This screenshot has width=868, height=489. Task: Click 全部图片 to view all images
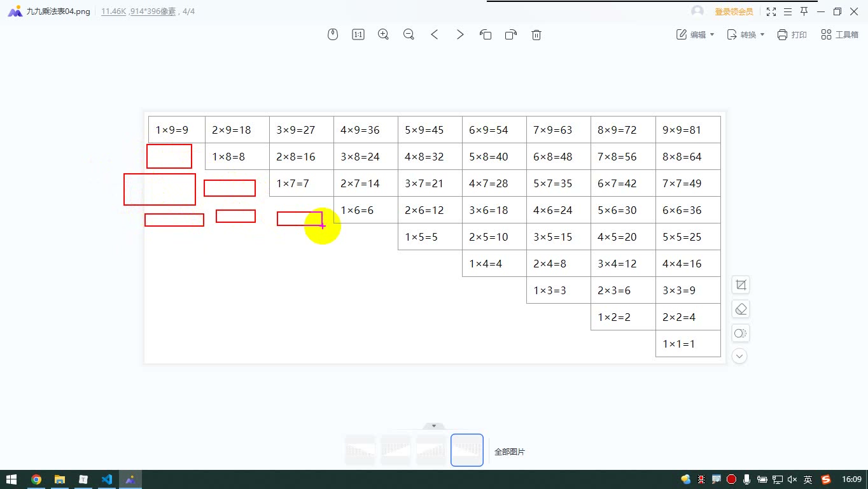[510, 451]
